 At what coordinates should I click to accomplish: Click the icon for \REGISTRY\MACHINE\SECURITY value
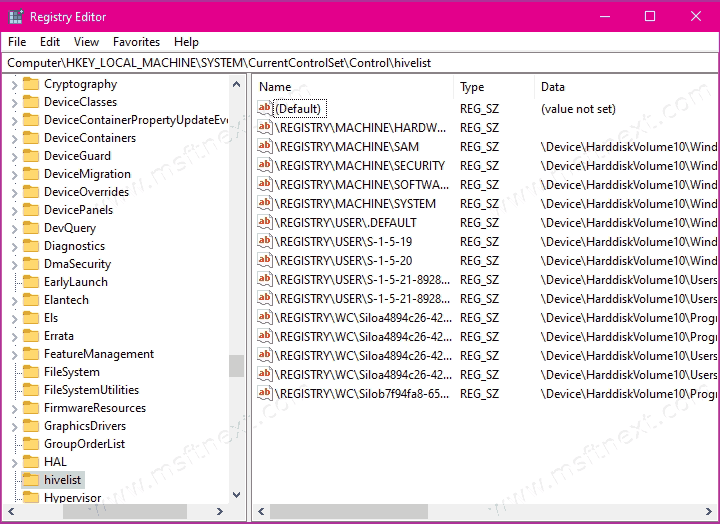(x=264, y=165)
